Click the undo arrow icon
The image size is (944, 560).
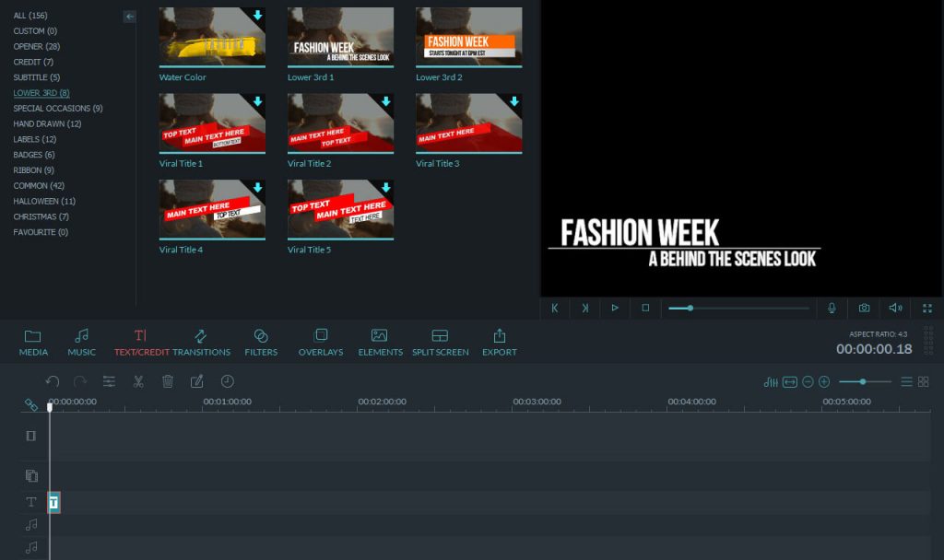pyautogui.click(x=53, y=381)
